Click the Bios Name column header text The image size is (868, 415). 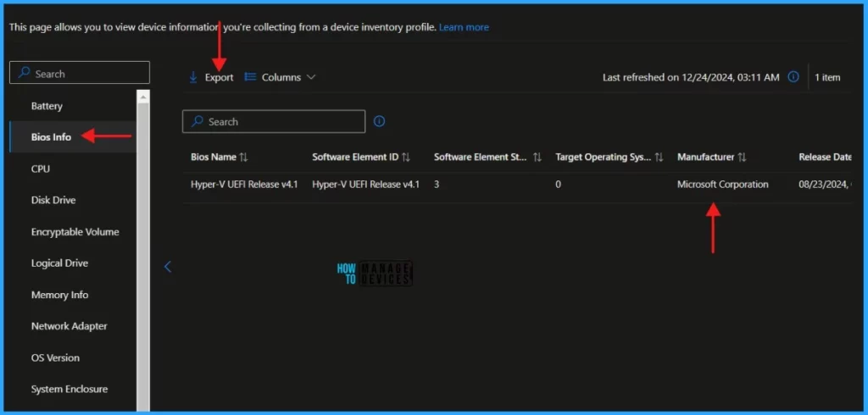click(214, 158)
